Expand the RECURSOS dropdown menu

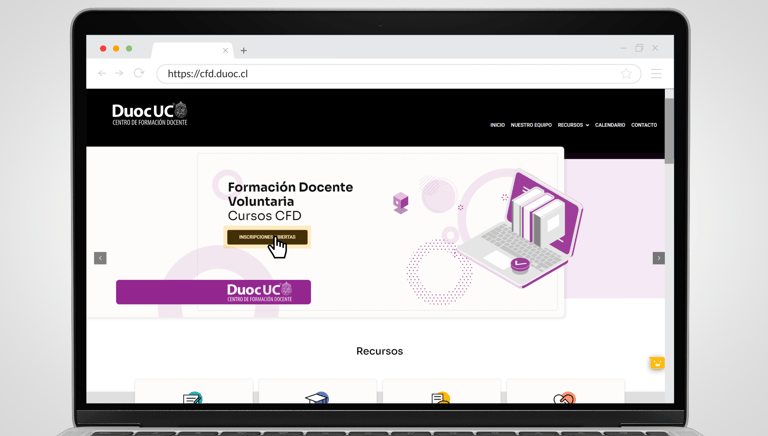coord(573,125)
